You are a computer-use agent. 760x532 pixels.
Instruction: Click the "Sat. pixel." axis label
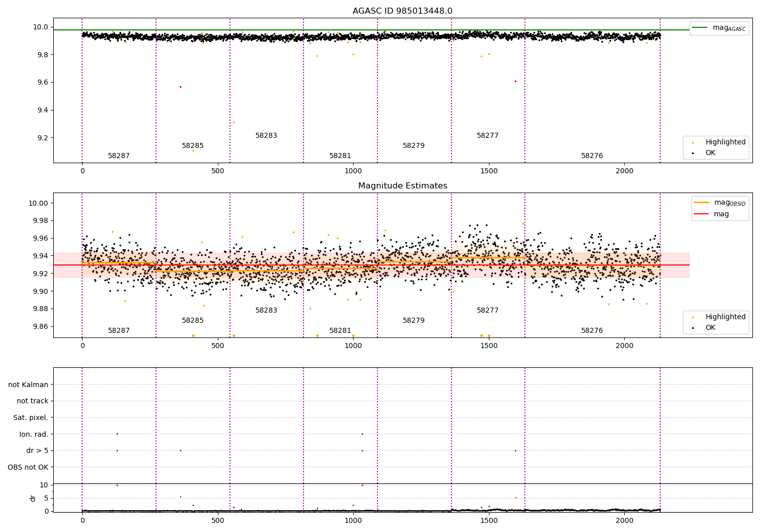point(31,417)
